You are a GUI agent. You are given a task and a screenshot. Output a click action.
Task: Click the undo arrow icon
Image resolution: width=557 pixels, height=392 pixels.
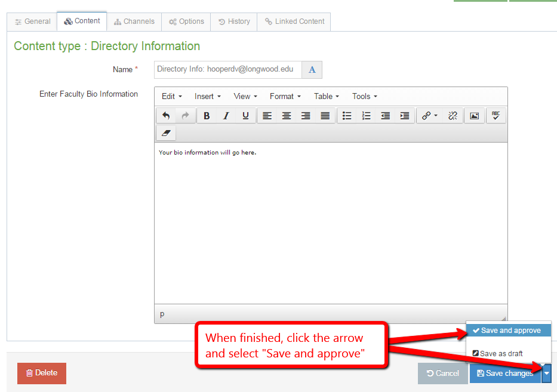tap(166, 116)
